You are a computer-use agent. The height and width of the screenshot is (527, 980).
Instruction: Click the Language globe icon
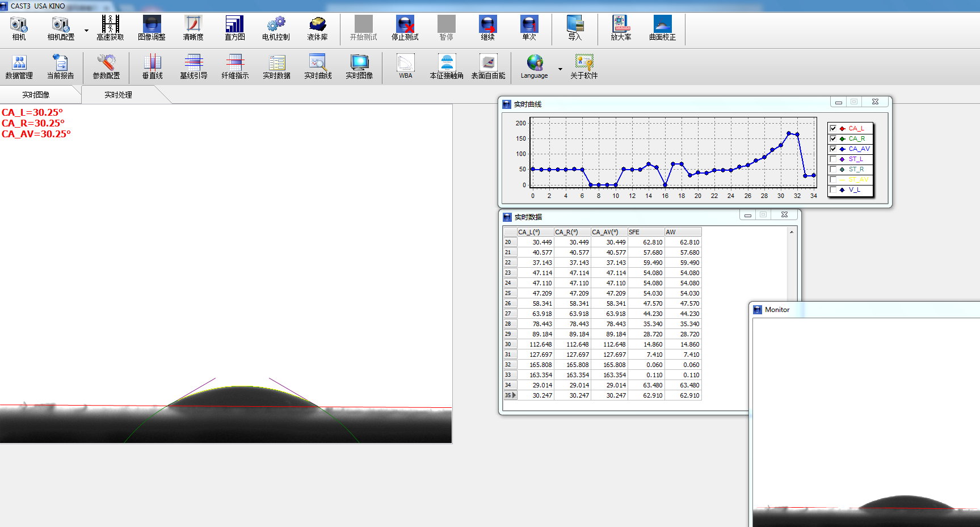coord(535,62)
